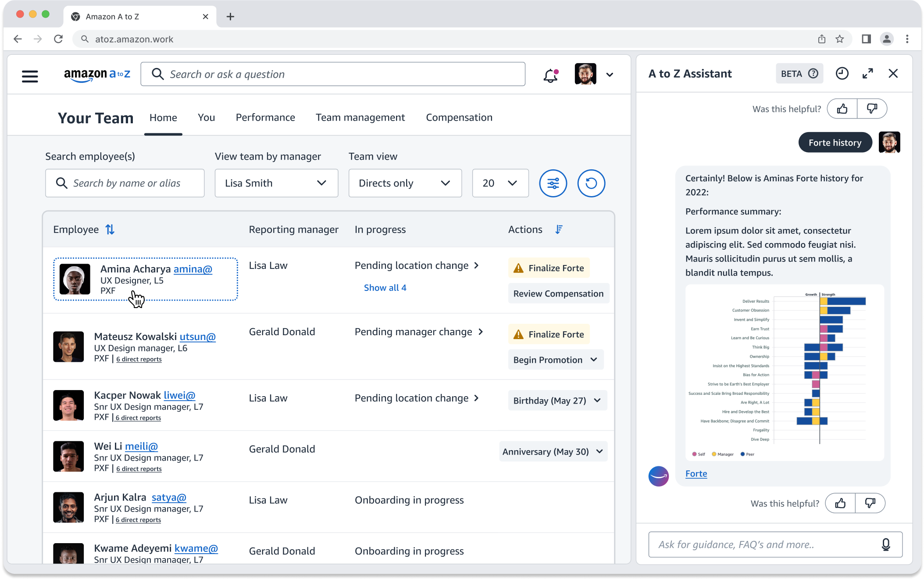Click the notifications bell icon
The image size is (924, 580).
(x=550, y=75)
